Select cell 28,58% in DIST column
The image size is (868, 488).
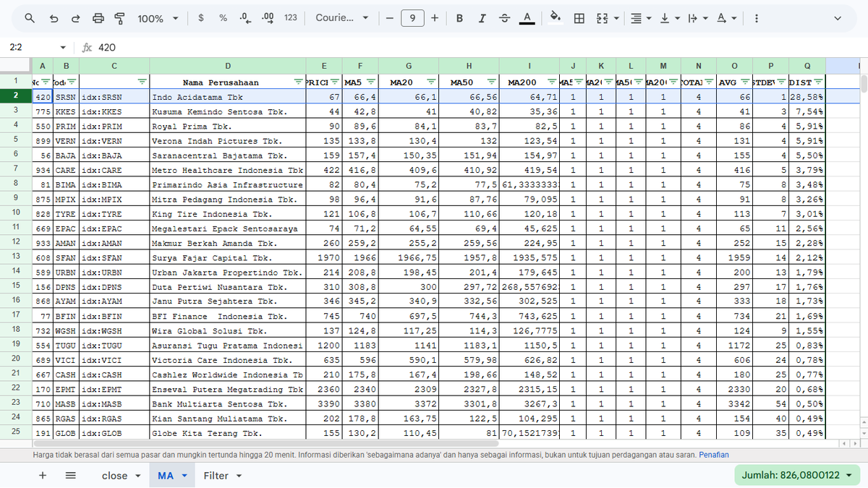click(x=807, y=97)
